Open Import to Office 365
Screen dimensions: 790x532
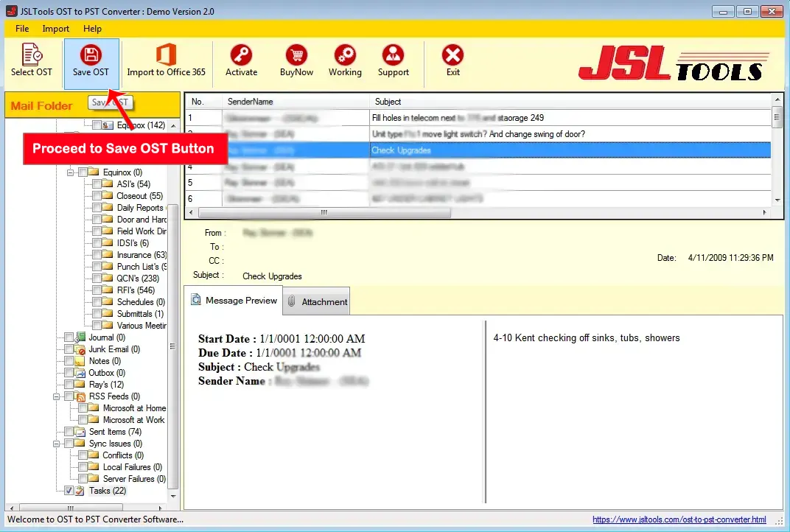pos(166,60)
